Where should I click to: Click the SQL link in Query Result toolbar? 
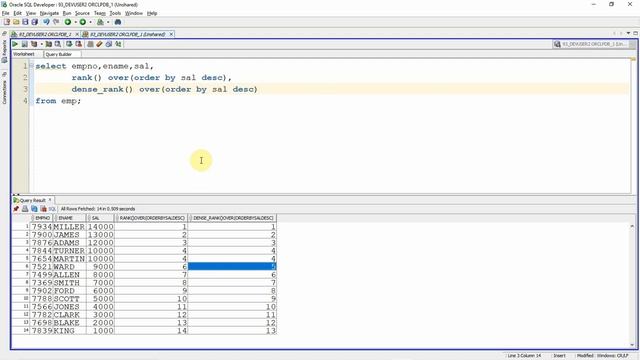click(x=52, y=209)
